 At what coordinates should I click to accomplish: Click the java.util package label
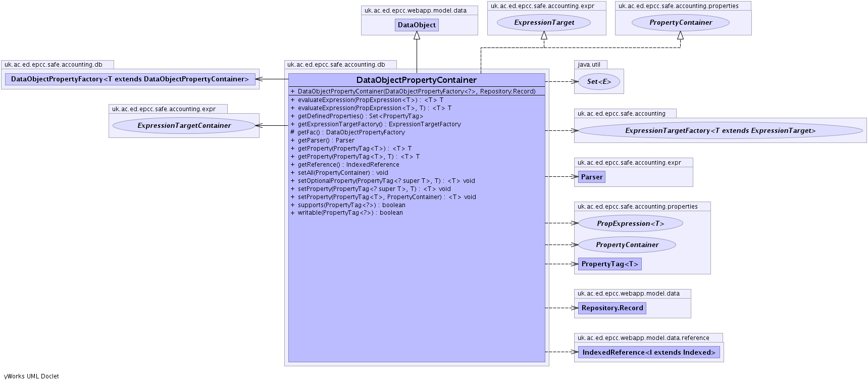point(589,65)
